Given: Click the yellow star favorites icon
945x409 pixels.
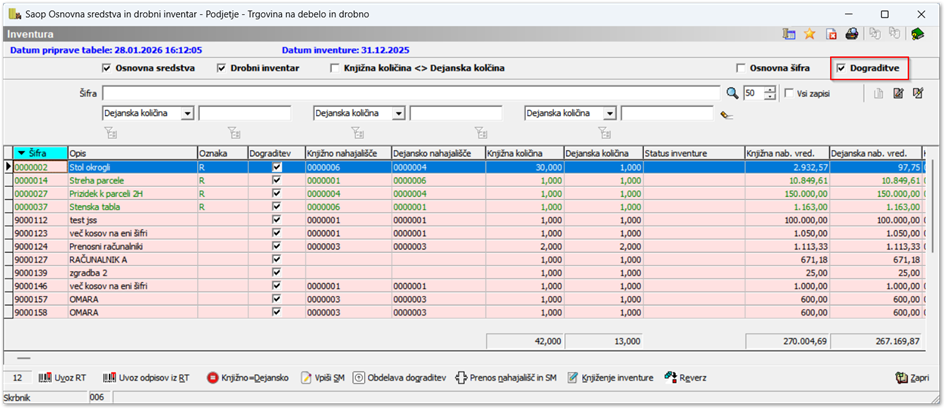Looking at the screenshot, I should (x=810, y=34).
